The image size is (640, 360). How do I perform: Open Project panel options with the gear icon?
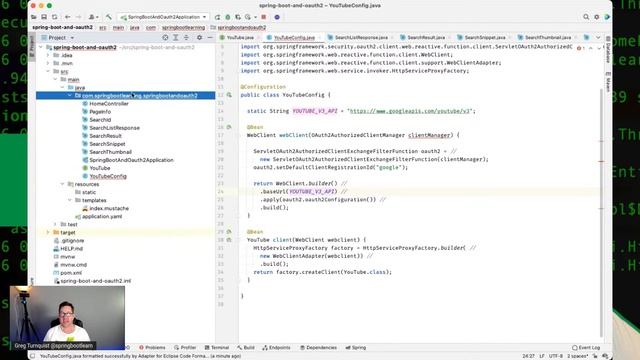tap(199, 38)
